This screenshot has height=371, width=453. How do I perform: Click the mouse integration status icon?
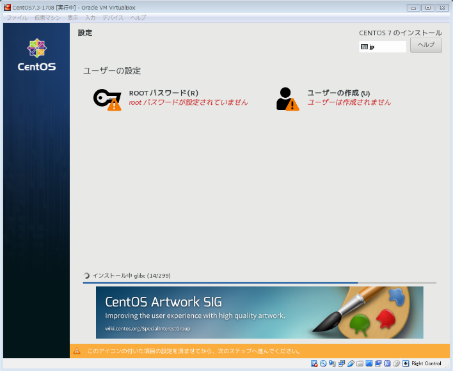396,363
